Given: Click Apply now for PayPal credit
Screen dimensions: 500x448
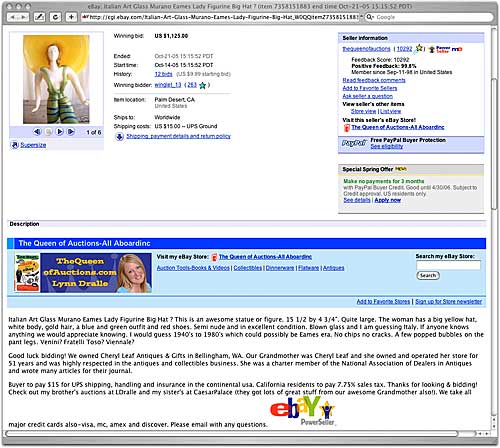Looking at the screenshot, I should (x=388, y=200).
